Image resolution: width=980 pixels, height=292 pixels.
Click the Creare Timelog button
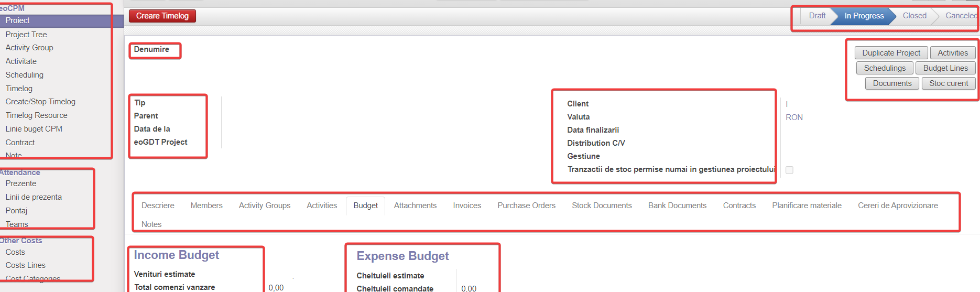162,16
